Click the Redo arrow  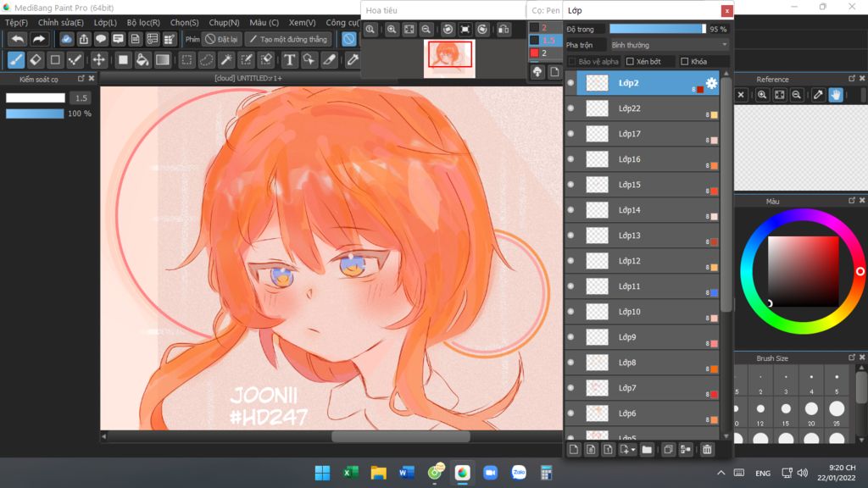[x=38, y=39]
